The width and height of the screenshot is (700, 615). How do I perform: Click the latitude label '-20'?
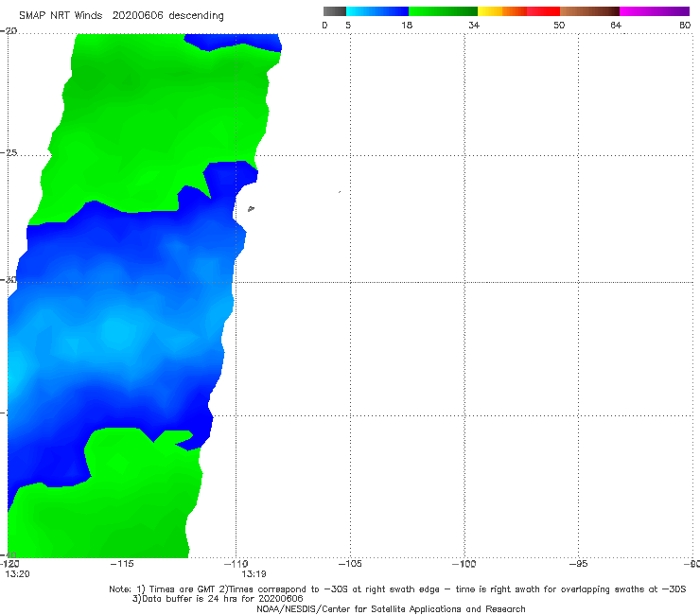tap(9, 30)
